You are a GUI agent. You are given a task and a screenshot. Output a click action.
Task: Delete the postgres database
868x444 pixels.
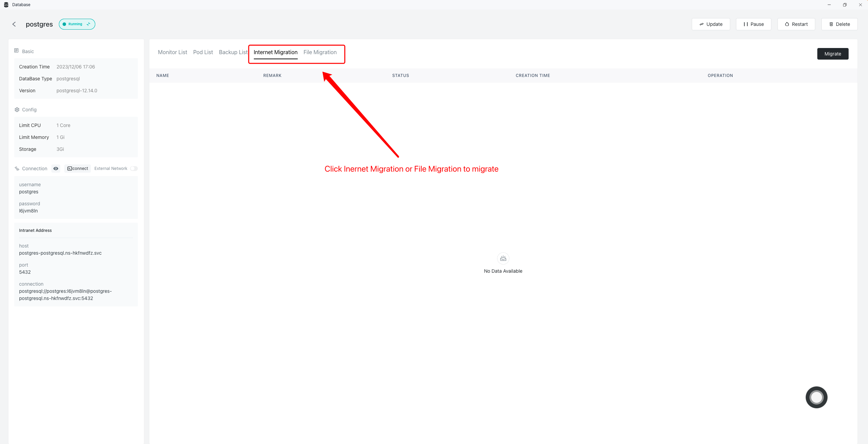pyautogui.click(x=839, y=24)
